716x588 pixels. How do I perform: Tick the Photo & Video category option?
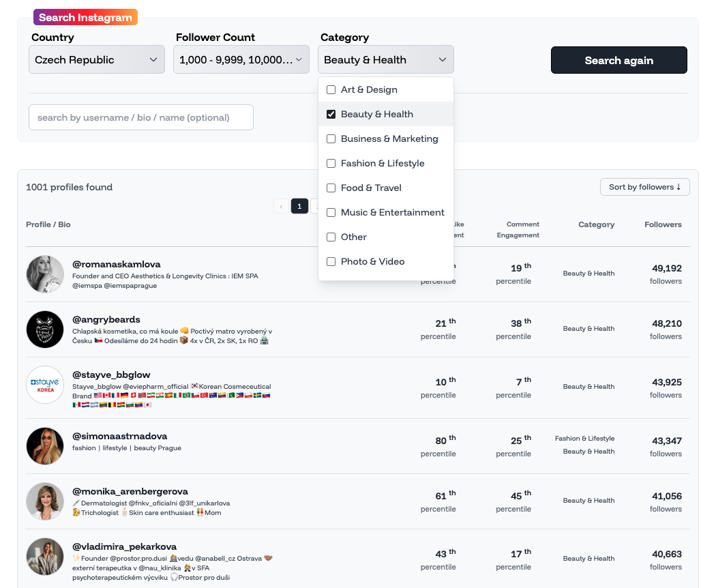331,261
